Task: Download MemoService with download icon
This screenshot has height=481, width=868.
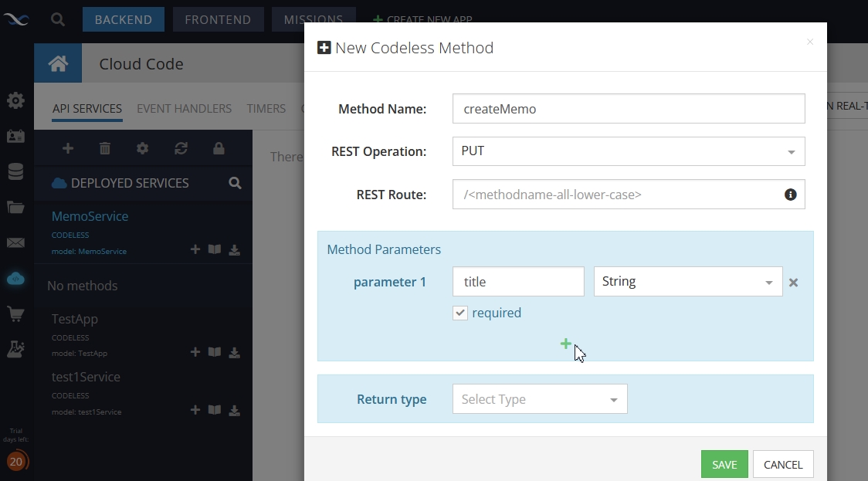Action: 234,250
